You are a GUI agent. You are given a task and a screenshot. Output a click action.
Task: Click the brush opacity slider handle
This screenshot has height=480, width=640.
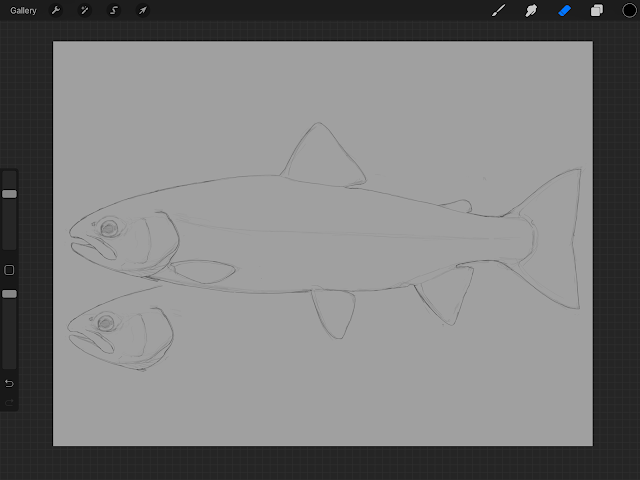[9, 294]
